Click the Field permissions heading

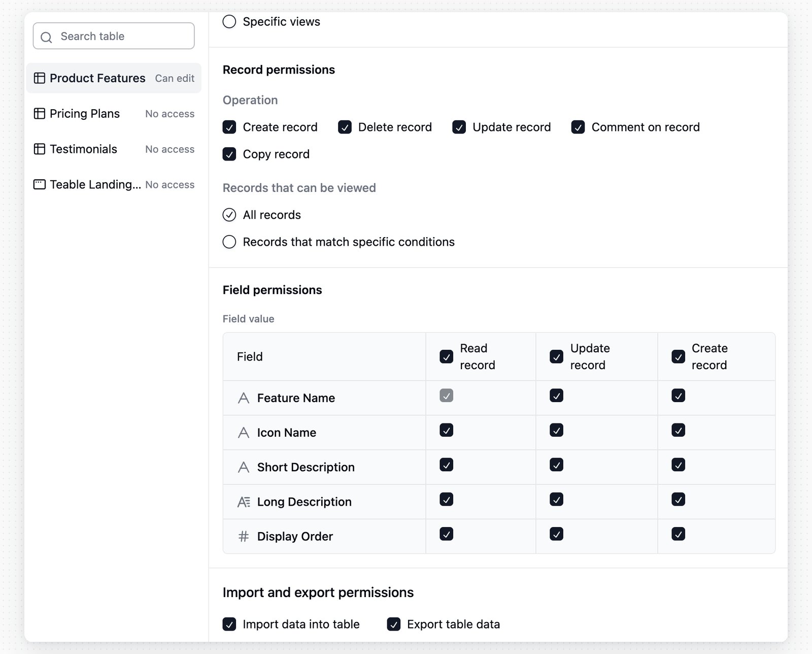(272, 290)
